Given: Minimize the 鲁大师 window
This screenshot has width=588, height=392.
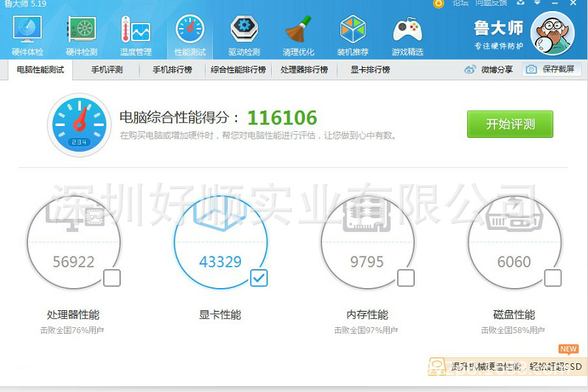Looking at the screenshot, I should coord(555,3).
